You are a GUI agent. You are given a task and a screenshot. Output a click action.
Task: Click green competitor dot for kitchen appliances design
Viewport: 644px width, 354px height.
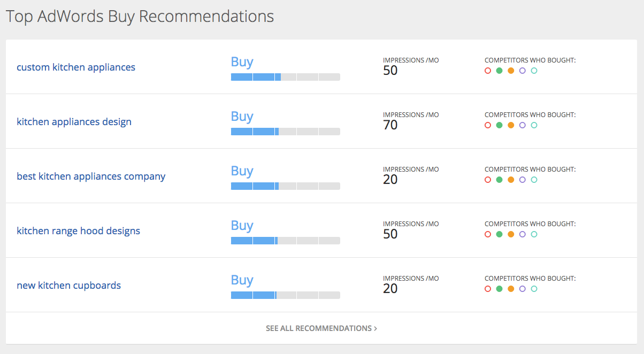(x=500, y=125)
